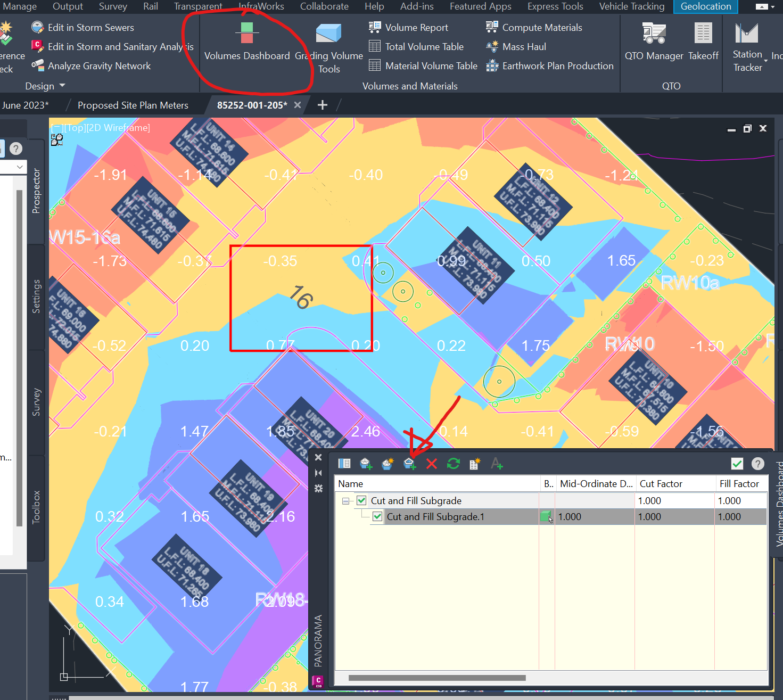Collapse the Cut and Fill Subgrade tree node
The width and height of the screenshot is (783, 700).
pos(346,501)
